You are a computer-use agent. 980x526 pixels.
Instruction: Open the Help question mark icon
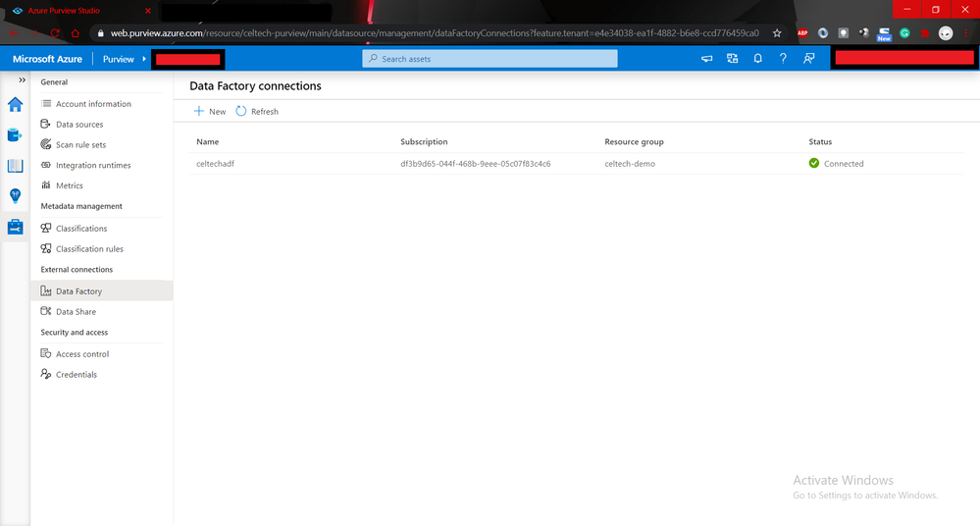tap(783, 58)
